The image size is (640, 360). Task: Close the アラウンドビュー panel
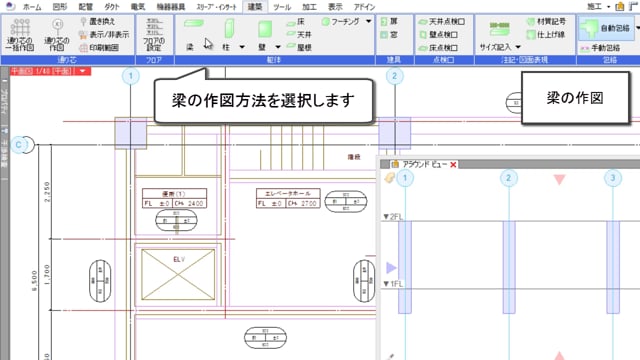pyautogui.click(x=453, y=164)
